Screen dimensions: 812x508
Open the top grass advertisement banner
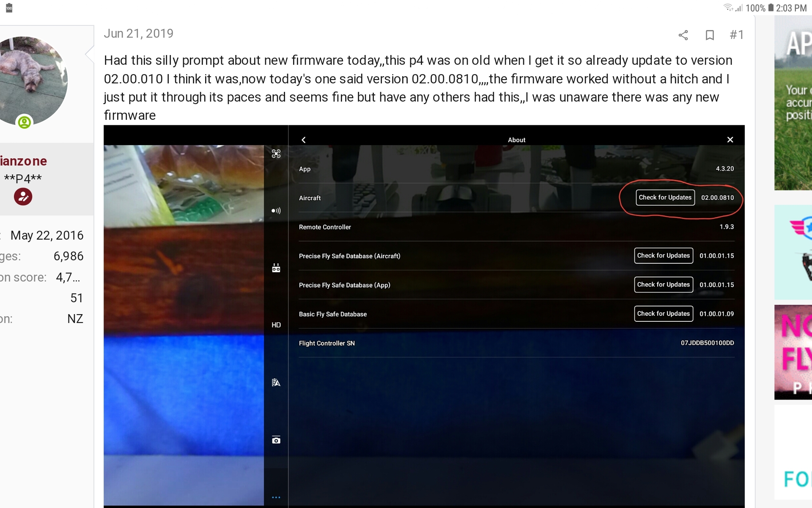coord(793,103)
